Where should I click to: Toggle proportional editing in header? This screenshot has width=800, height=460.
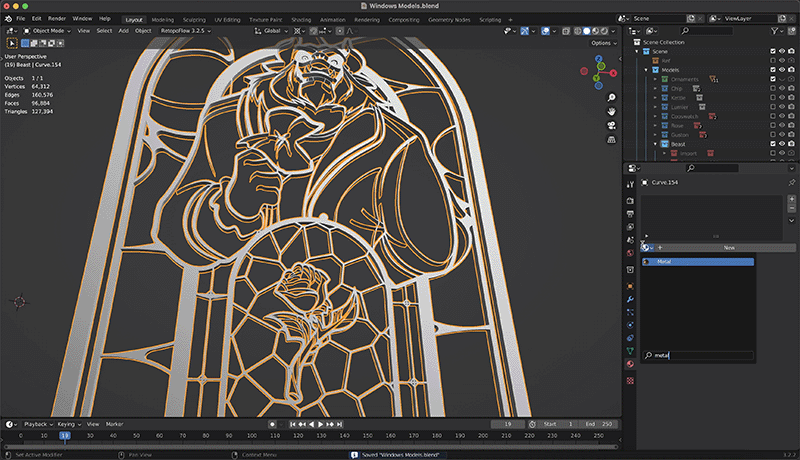(340, 31)
